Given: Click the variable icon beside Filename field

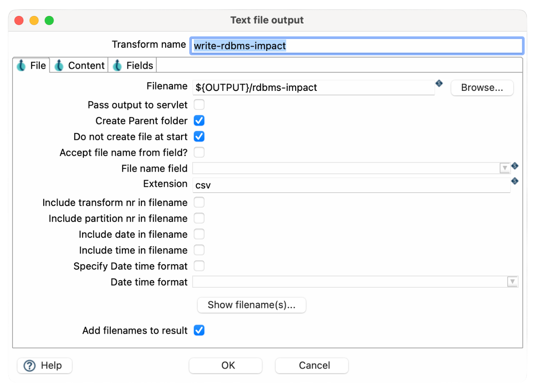Looking at the screenshot, I should pos(439,83).
